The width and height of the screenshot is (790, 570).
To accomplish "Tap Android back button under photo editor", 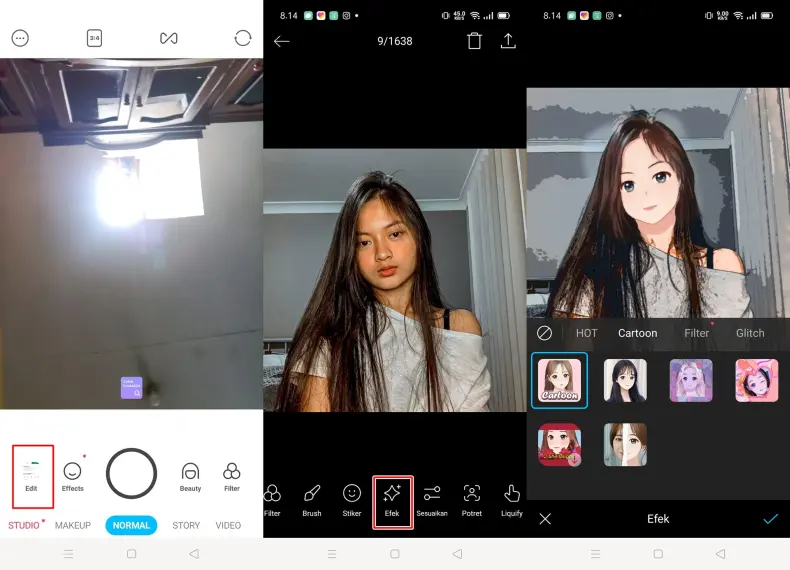I will coord(457,554).
